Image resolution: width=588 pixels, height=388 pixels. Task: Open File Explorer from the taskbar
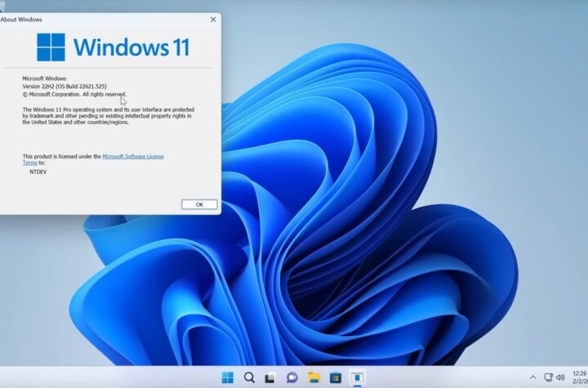(x=314, y=377)
